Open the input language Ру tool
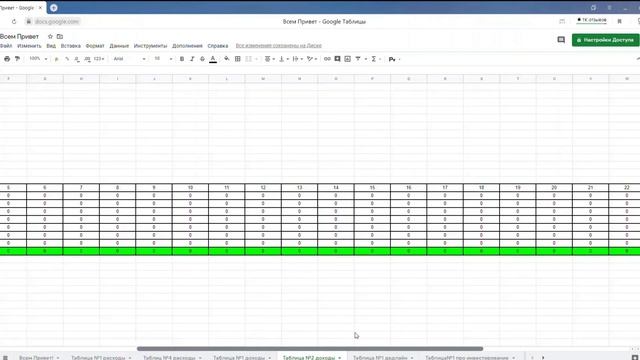Image resolution: width=640 pixels, height=360 pixels. pos(392,59)
